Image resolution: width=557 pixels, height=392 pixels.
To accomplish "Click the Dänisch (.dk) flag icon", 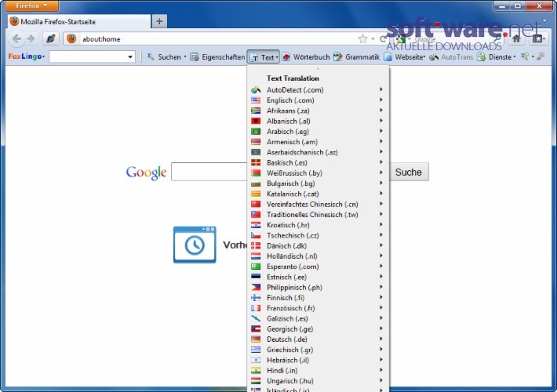I will point(256,245).
